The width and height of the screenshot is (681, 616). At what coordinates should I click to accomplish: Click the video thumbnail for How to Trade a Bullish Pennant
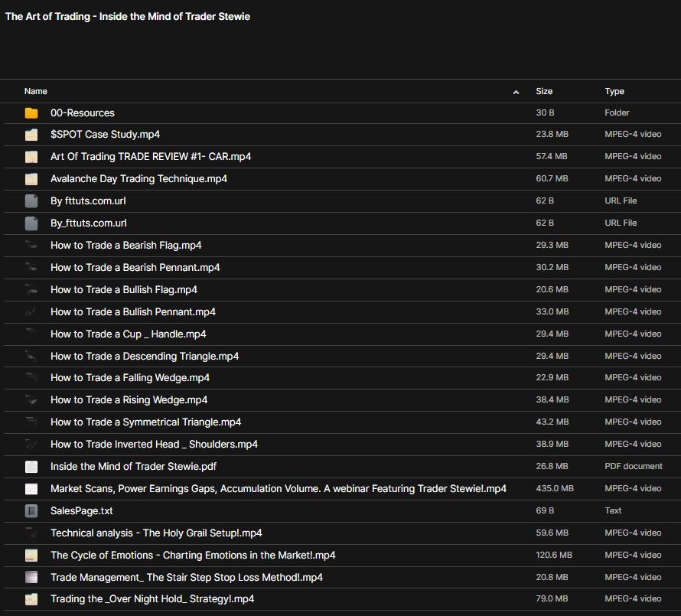tap(31, 311)
